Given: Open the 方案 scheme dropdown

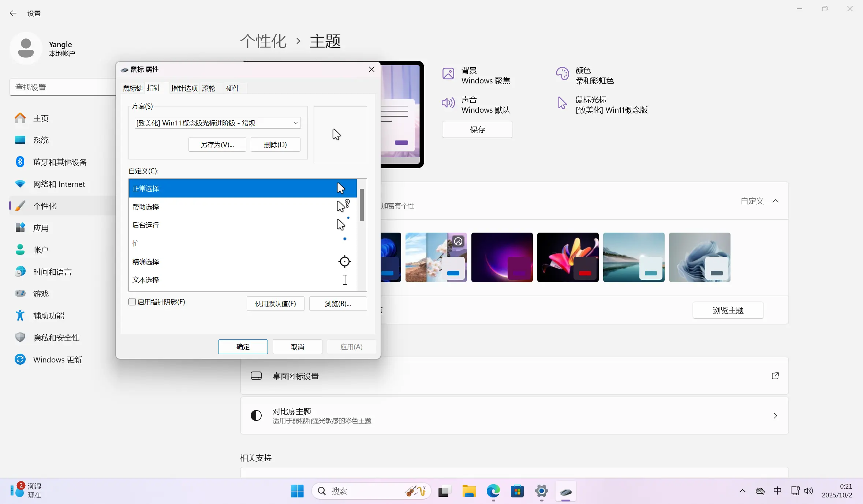Looking at the screenshot, I should (295, 123).
